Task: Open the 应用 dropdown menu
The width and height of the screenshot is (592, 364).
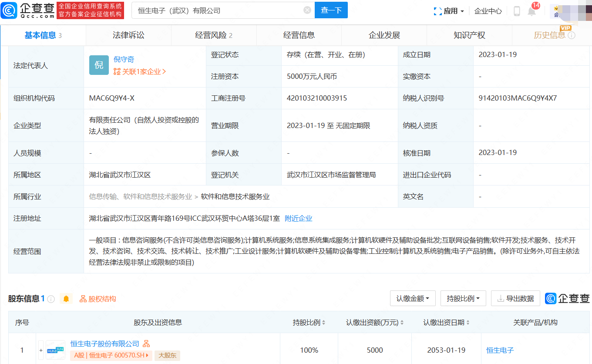Action: pyautogui.click(x=449, y=11)
